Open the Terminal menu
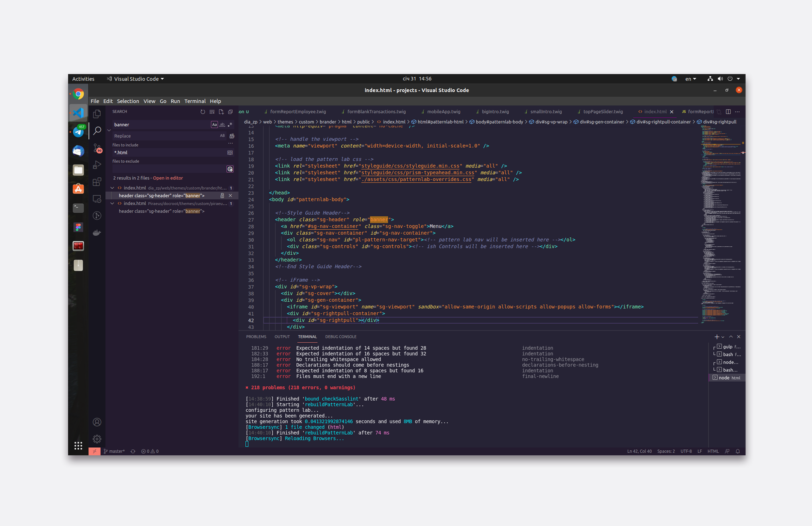 point(195,101)
